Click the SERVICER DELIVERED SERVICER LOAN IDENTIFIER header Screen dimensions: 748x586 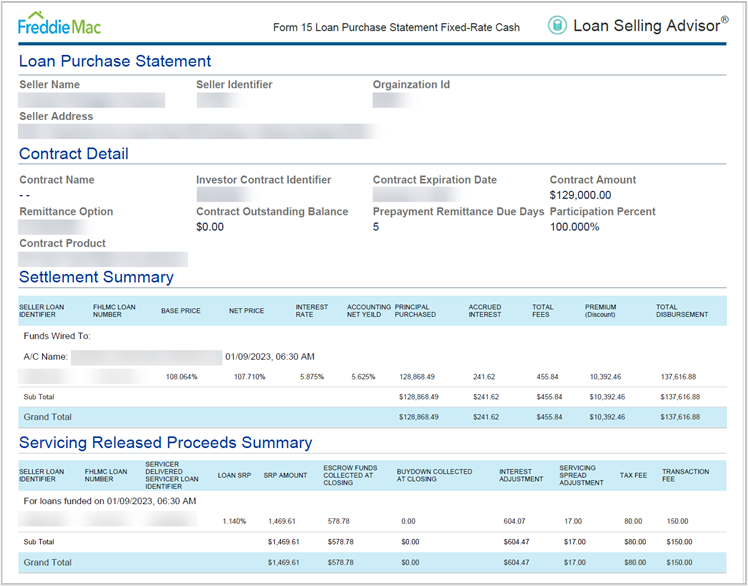click(172, 475)
